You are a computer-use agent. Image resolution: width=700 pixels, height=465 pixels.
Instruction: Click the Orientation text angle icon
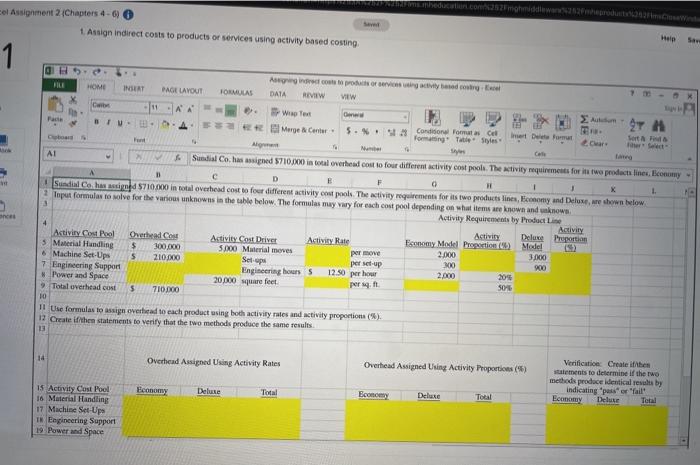tap(248, 111)
